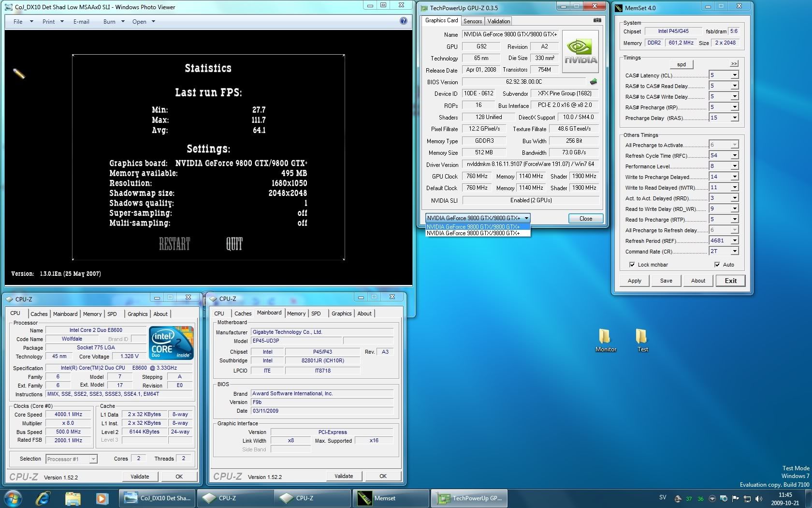812x508 pixels.
Task: Switch to Memset taskbar button
Action: click(391, 498)
